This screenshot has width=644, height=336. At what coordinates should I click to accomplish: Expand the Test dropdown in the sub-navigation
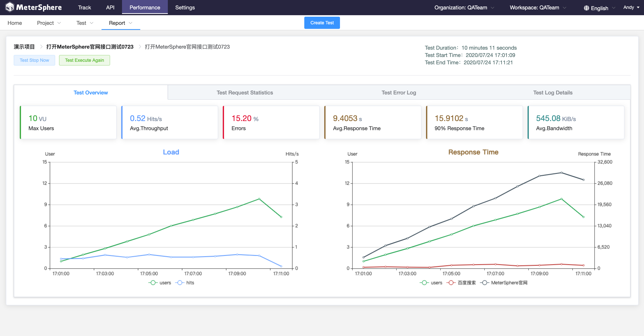point(84,23)
